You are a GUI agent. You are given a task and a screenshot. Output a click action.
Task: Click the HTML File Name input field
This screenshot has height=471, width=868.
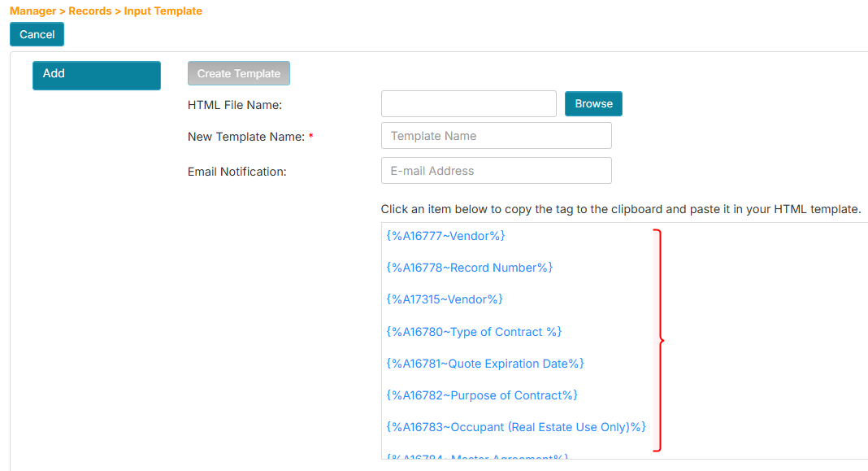click(468, 103)
